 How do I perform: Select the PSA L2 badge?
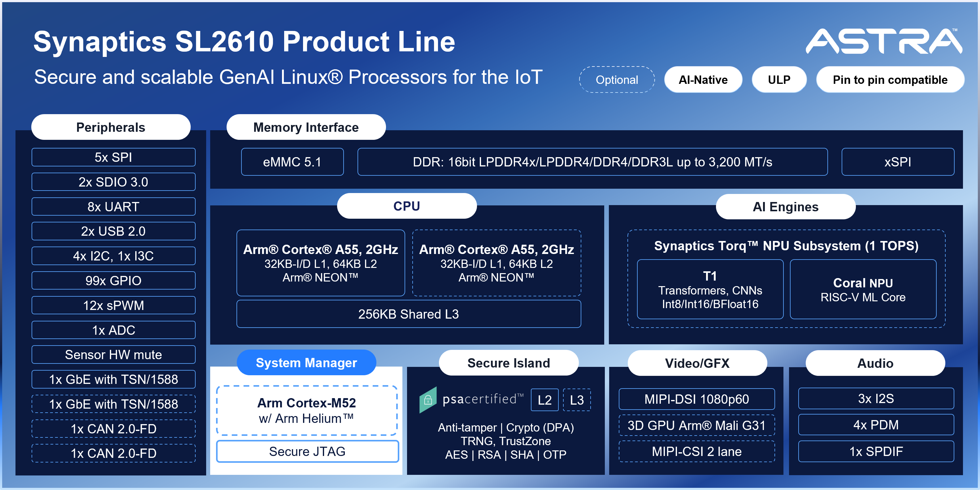coord(544,400)
